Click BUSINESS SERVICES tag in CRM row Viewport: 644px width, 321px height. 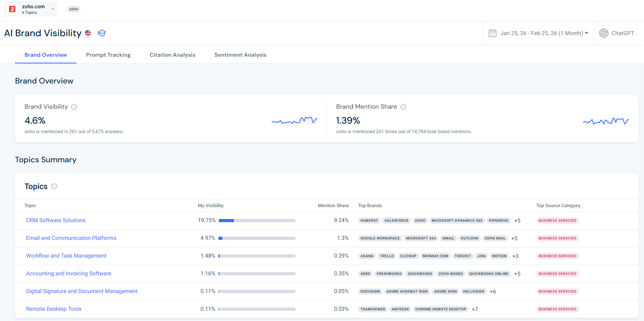click(557, 221)
